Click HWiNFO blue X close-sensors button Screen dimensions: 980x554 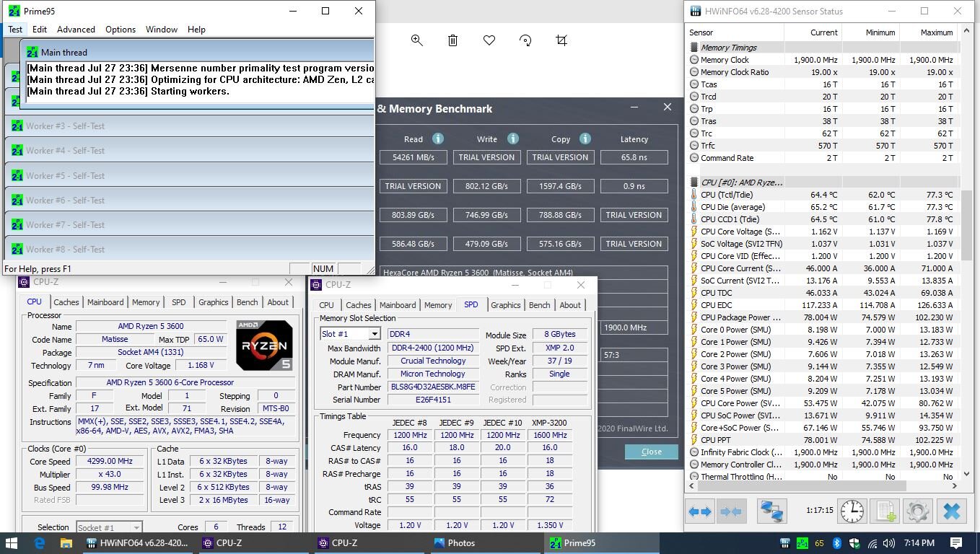pyautogui.click(x=951, y=511)
